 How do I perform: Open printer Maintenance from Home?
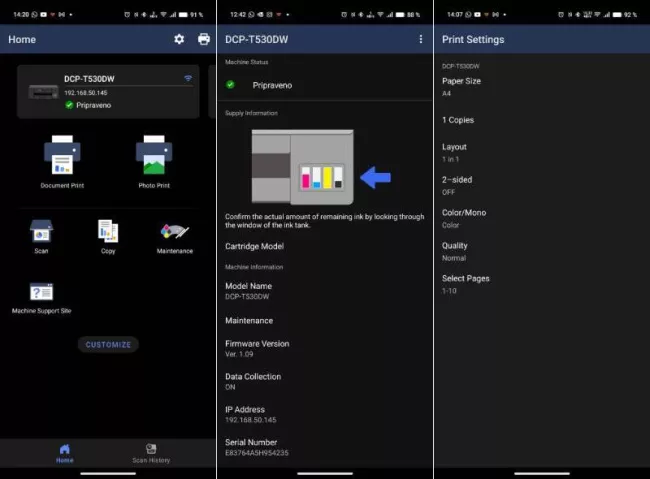pos(174,236)
